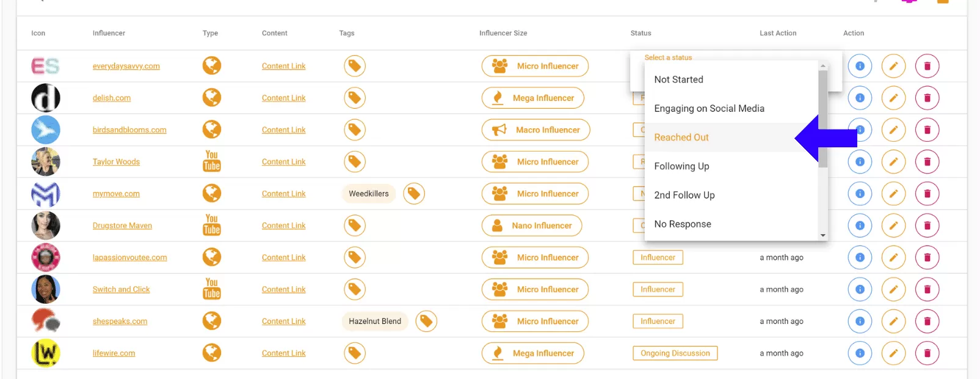Click the Influencer Size column header
980x379 pixels.
point(503,33)
